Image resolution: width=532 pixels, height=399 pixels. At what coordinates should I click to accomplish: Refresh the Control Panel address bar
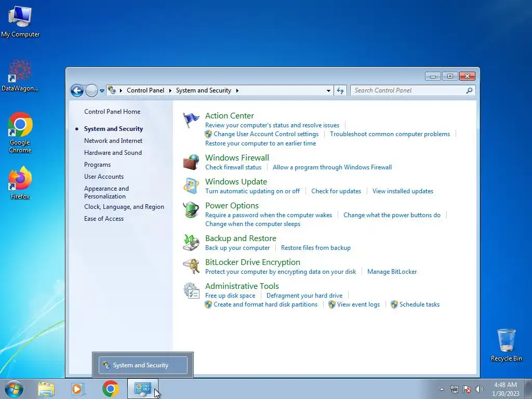pos(340,90)
